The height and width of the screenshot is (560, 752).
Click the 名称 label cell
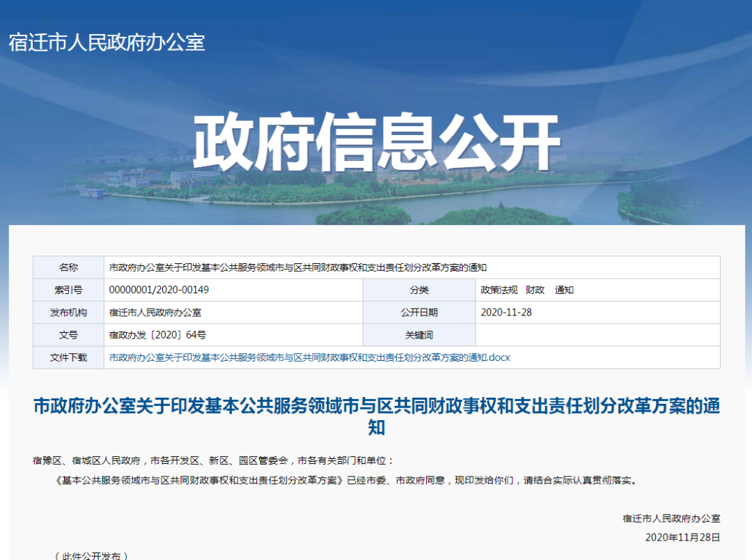pyautogui.click(x=68, y=267)
